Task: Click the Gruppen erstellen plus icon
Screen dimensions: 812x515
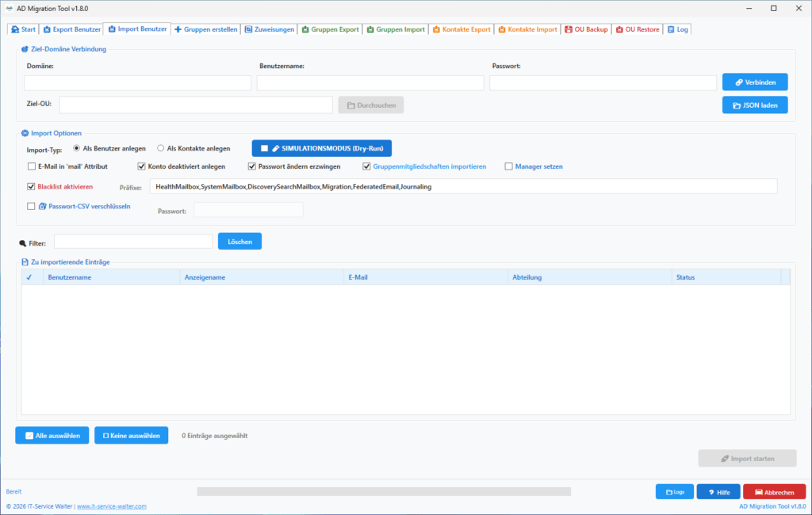Action: click(178, 29)
